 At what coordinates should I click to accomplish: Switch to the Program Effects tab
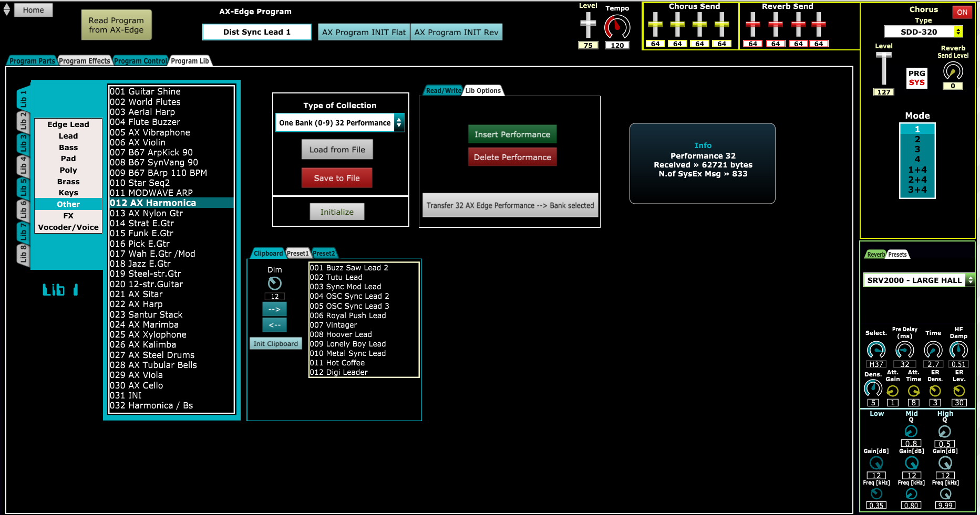click(x=84, y=61)
